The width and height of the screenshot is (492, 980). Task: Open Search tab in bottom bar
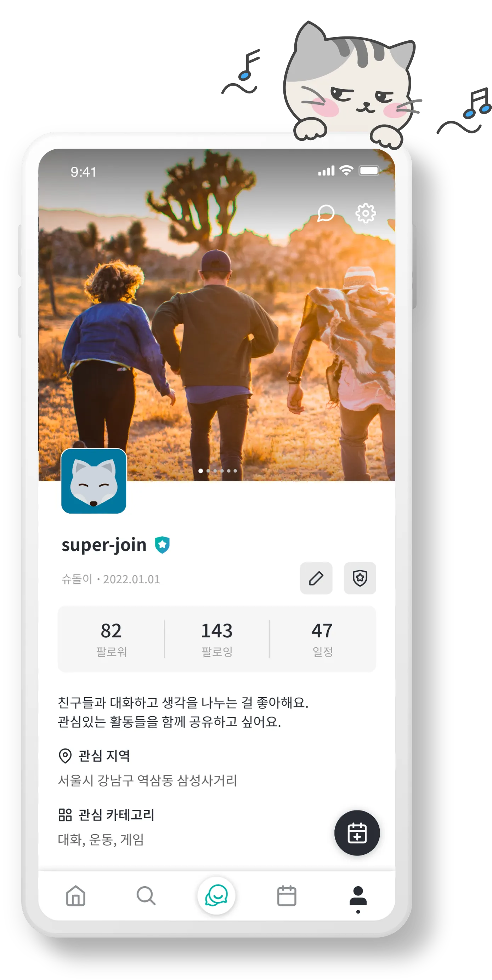coord(146,895)
